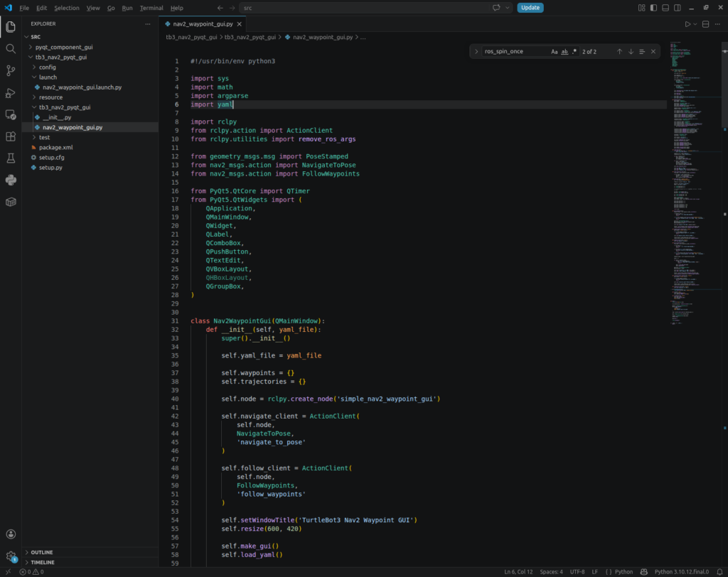Toggle Use Regular Expression in find
Screen dimensions: 728x577
(574, 52)
